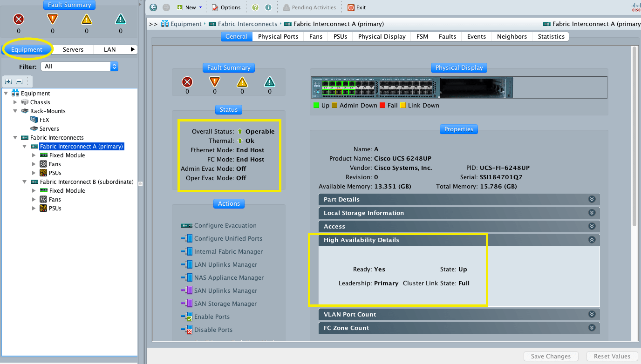Switch to the Physical Ports tab
This screenshot has width=641, height=364.
pos(278,37)
